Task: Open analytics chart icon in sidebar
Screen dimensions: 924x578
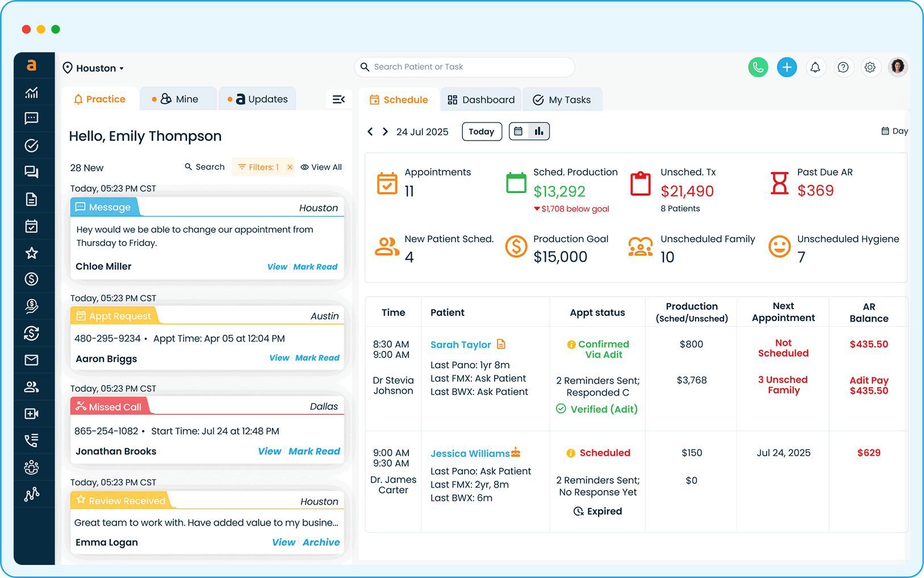Action: 32,93
